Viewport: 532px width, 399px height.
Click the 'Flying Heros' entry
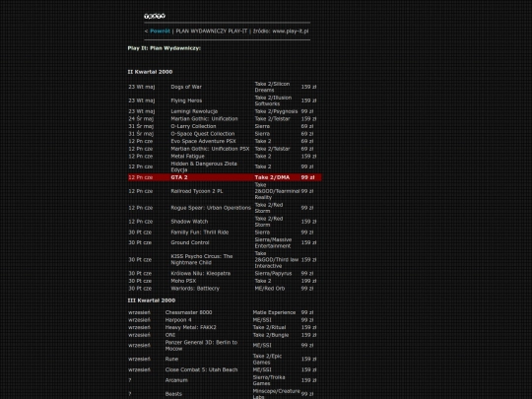click(x=186, y=100)
